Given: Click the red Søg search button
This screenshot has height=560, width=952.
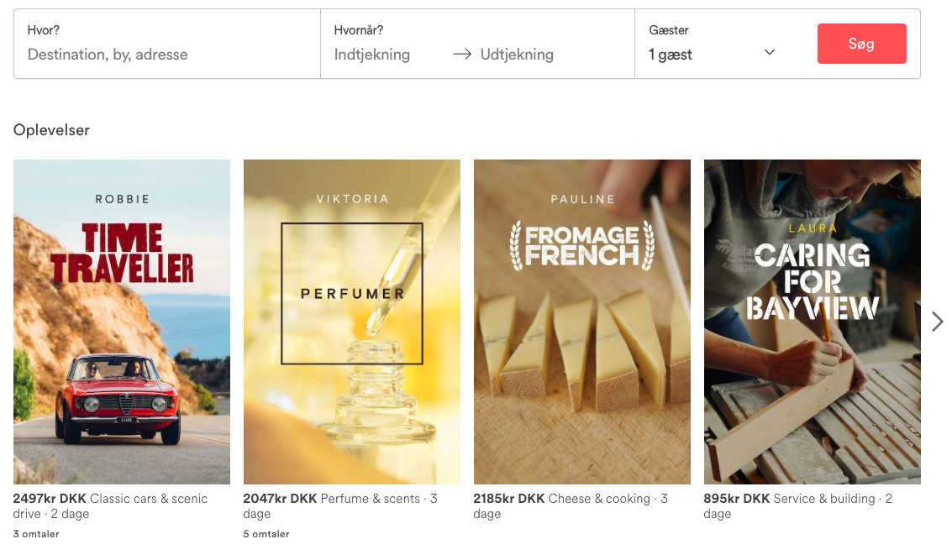Looking at the screenshot, I should pos(861,44).
